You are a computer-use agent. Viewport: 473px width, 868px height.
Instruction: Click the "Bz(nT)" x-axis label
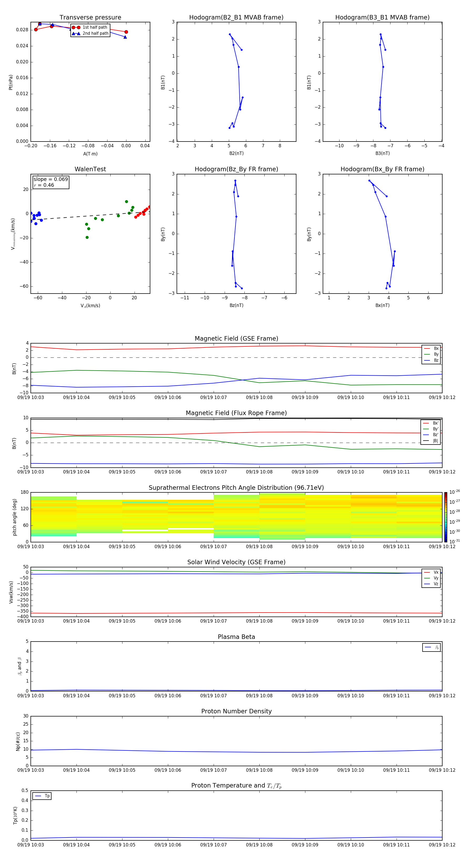coord(236,305)
